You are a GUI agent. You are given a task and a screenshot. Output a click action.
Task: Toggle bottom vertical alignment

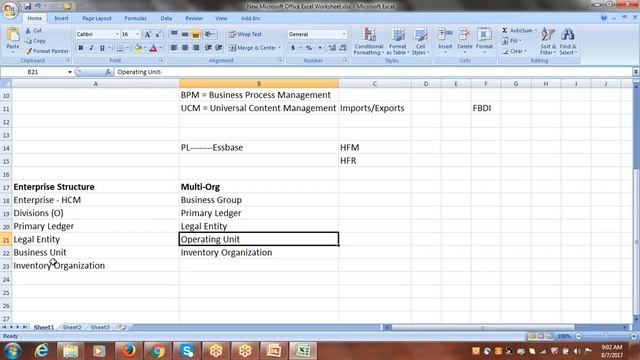click(x=196, y=34)
